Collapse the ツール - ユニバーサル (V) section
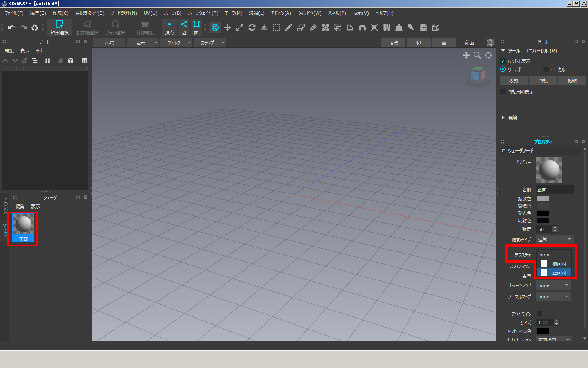 [x=503, y=51]
